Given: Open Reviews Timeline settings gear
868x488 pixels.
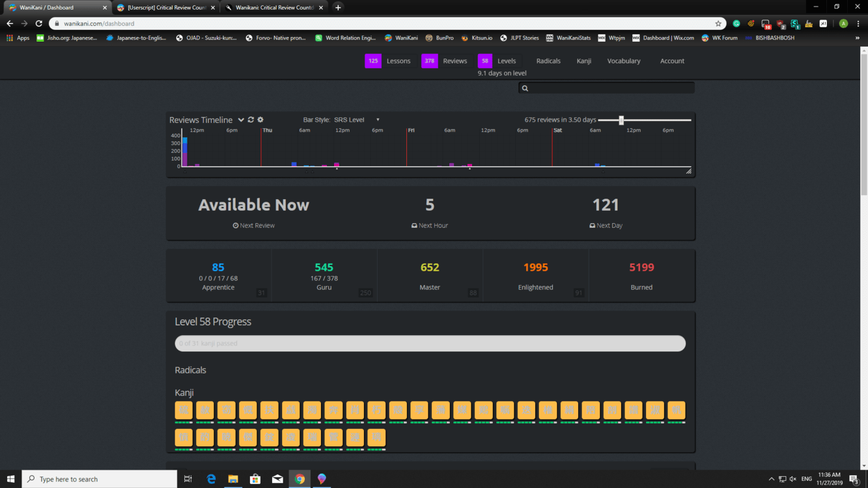Looking at the screenshot, I should [x=260, y=120].
